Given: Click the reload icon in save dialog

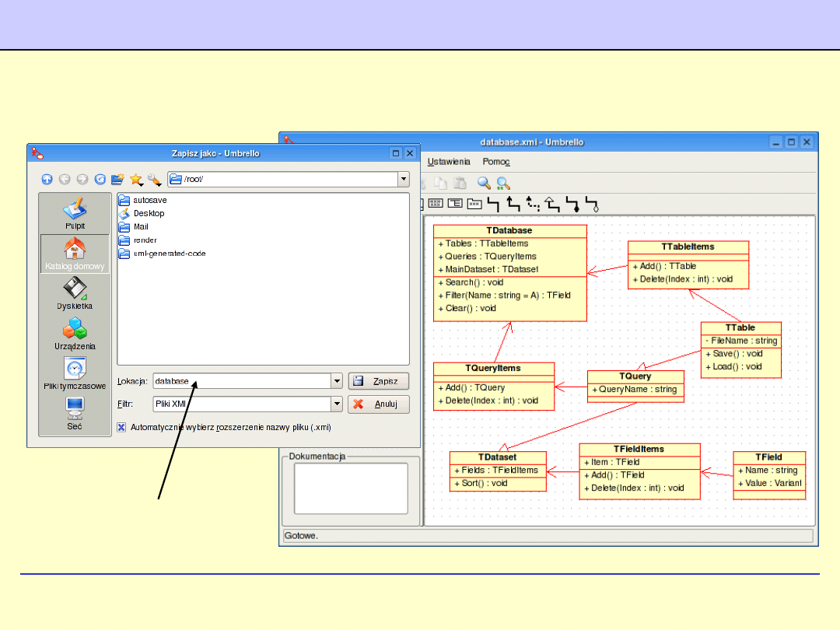Looking at the screenshot, I should pyautogui.click(x=100, y=180).
